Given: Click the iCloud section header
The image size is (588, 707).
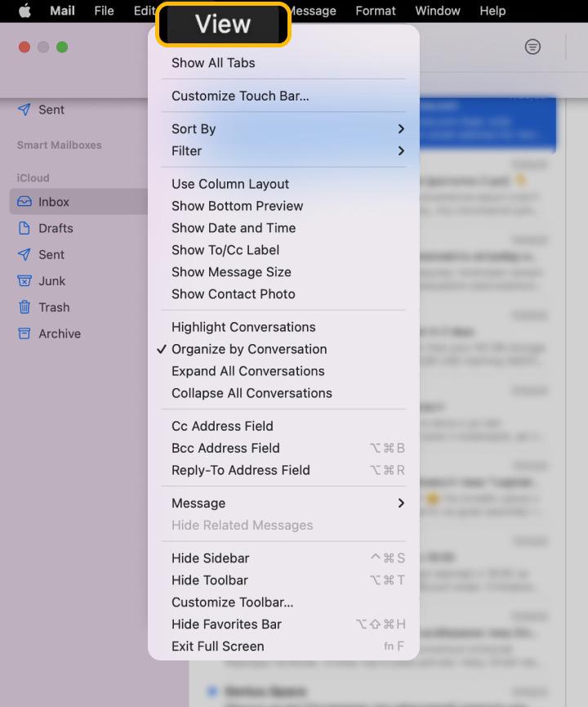Looking at the screenshot, I should pos(33,177).
